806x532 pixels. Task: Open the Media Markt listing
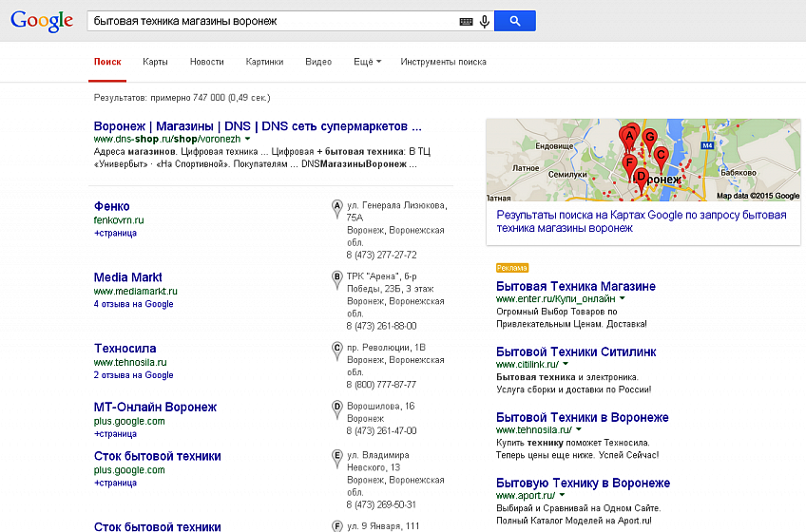point(128,277)
